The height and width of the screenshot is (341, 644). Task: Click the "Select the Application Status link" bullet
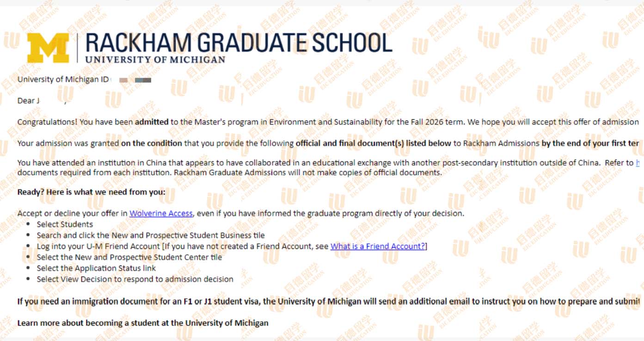[96, 268]
